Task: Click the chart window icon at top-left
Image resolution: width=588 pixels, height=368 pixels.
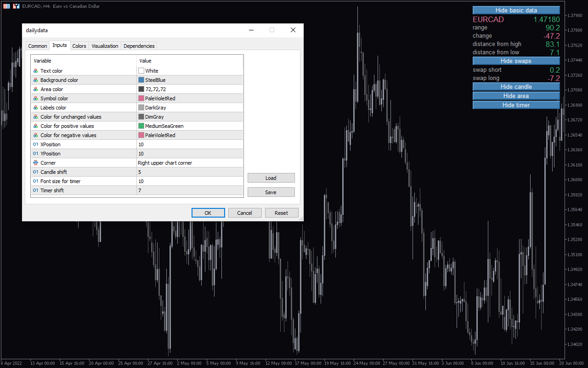Action: (7, 6)
